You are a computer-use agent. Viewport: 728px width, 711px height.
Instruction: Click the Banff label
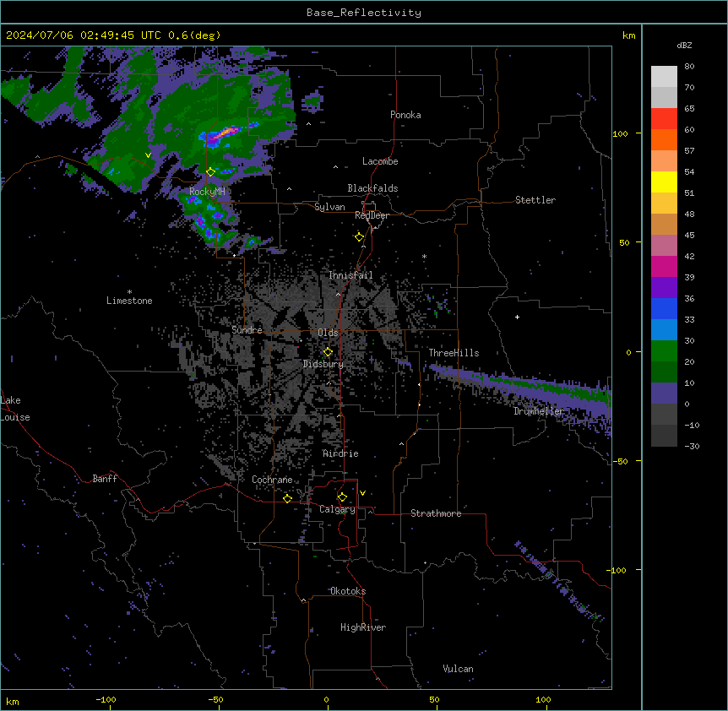(x=105, y=479)
